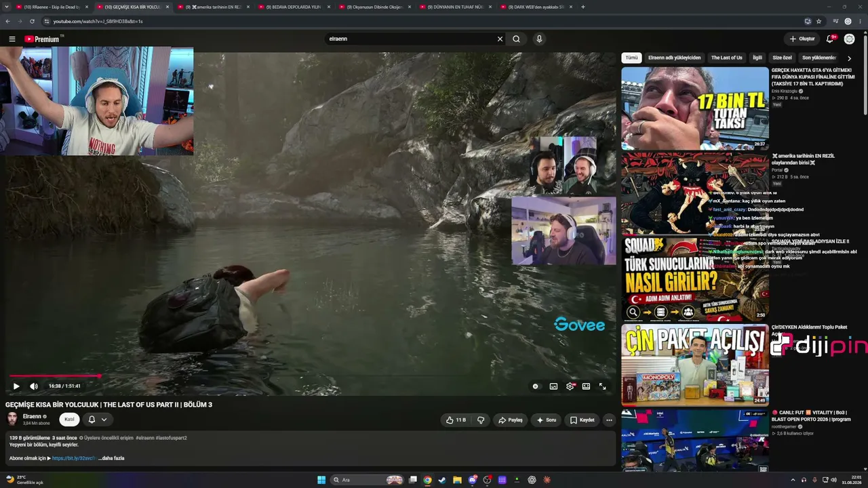Focus the YouTube search input field
Screen dimensions: 868x488
pos(410,39)
